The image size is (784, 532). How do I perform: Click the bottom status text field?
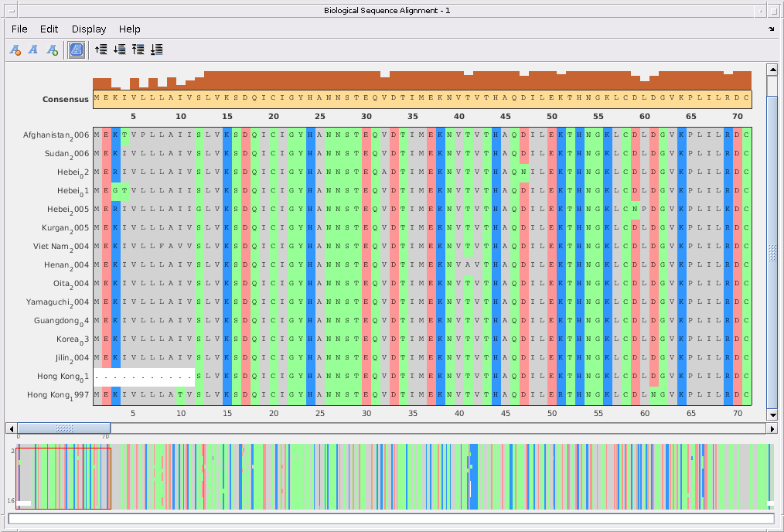coord(391,519)
